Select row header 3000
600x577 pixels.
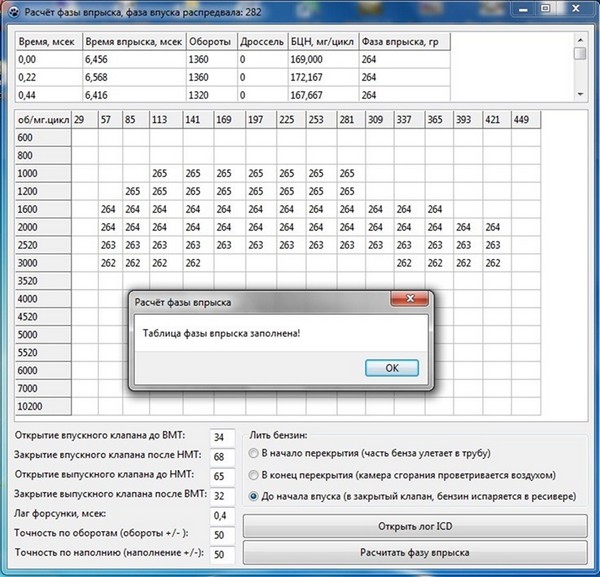pyautogui.click(x=43, y=263)
